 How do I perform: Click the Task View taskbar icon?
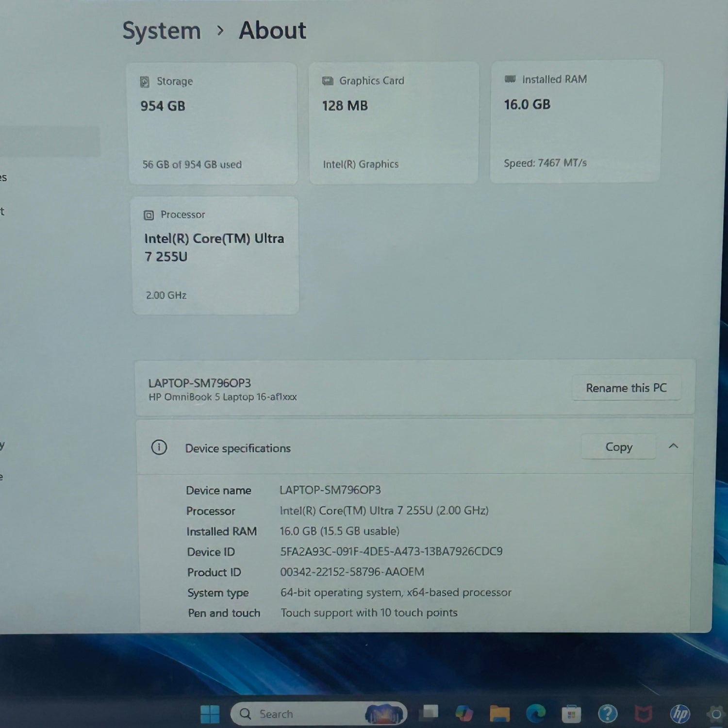pyautogui.click(x=429, y=712)
